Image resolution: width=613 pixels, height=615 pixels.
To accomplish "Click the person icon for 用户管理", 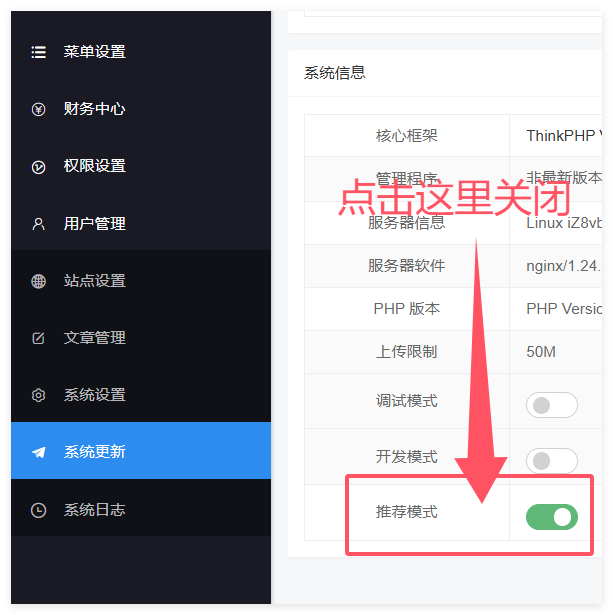I will click(x=38, y=224).
